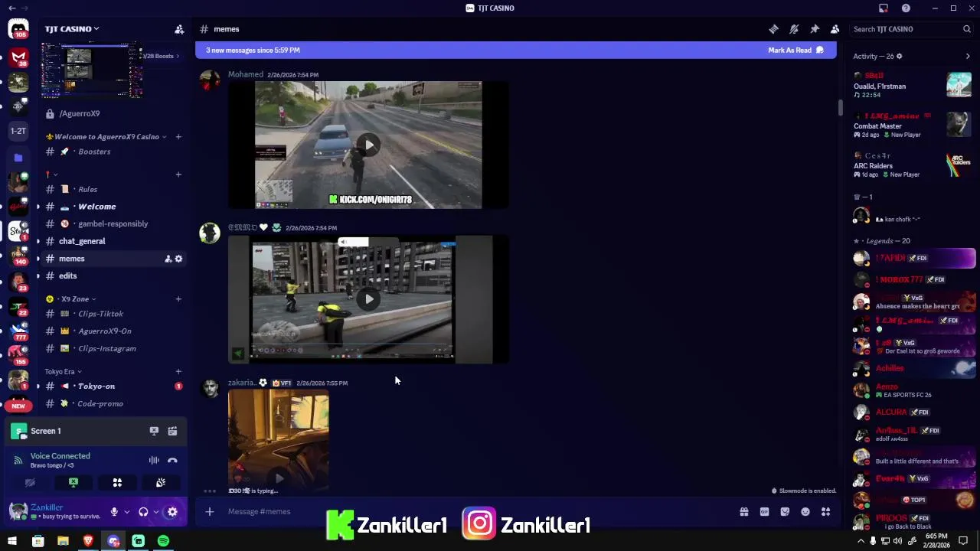This screenshot has height=551, width=980.
Task: Deafen with headphones icon
Action: click(143, 512)
